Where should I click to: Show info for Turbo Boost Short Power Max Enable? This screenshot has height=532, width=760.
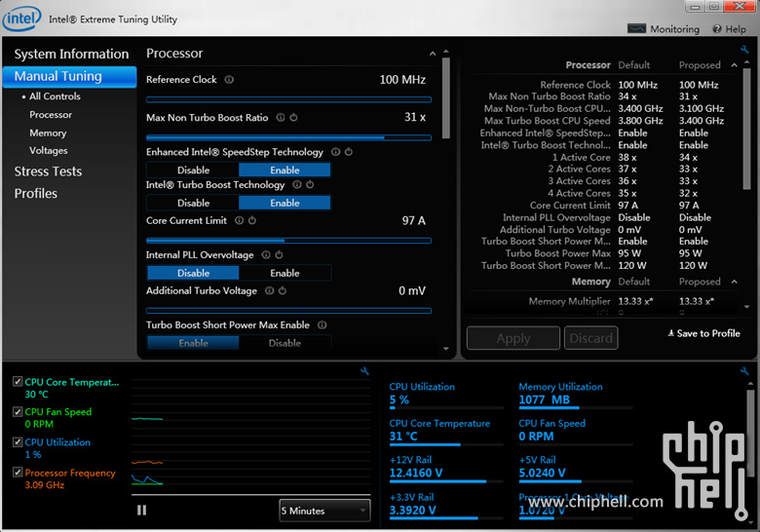pos(322,325)
